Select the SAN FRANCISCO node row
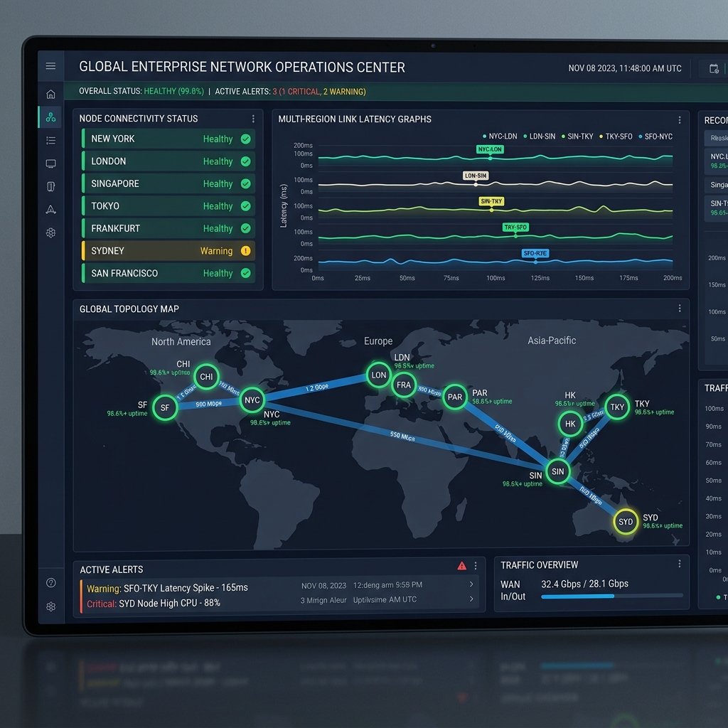728x728 pixels. click(x=168, y=273)
